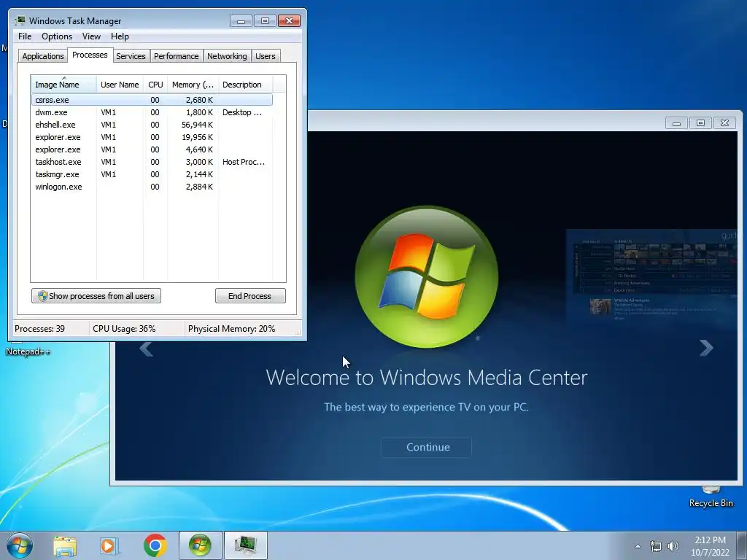Click the Windows Media Center logo orb
Screen dimensions: 747x560
426,276
